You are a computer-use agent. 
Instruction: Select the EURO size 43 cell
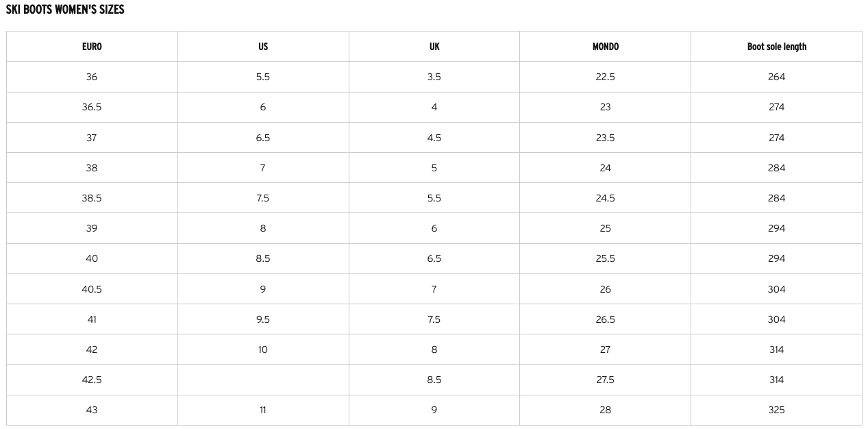92,410
